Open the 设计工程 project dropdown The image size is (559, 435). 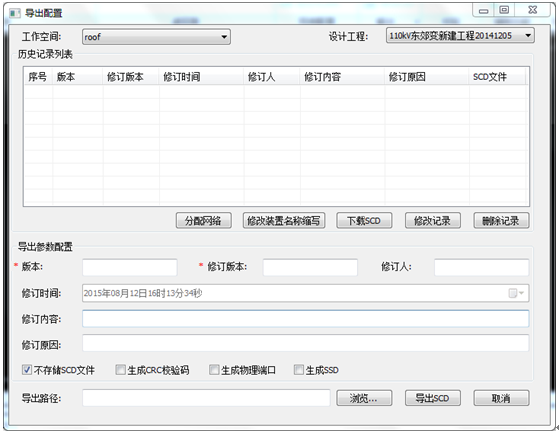[460, 36]
